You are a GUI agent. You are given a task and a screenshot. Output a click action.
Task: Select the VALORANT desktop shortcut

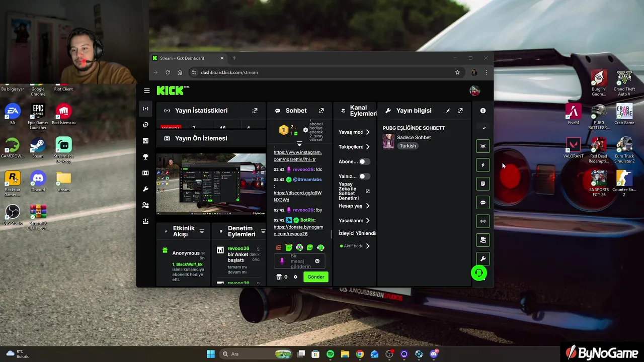[574, 148]
